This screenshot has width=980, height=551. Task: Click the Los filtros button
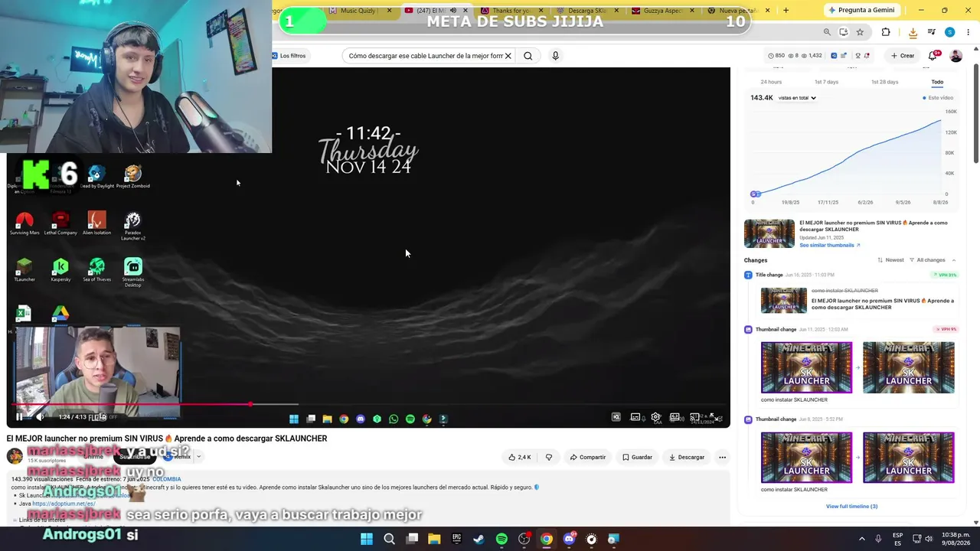[289, 56]
